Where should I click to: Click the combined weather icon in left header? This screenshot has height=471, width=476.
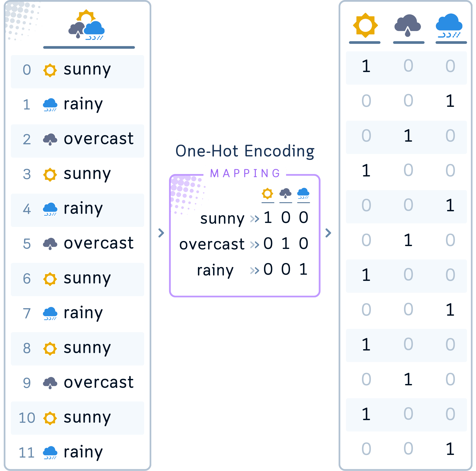(x=86, y=25)
